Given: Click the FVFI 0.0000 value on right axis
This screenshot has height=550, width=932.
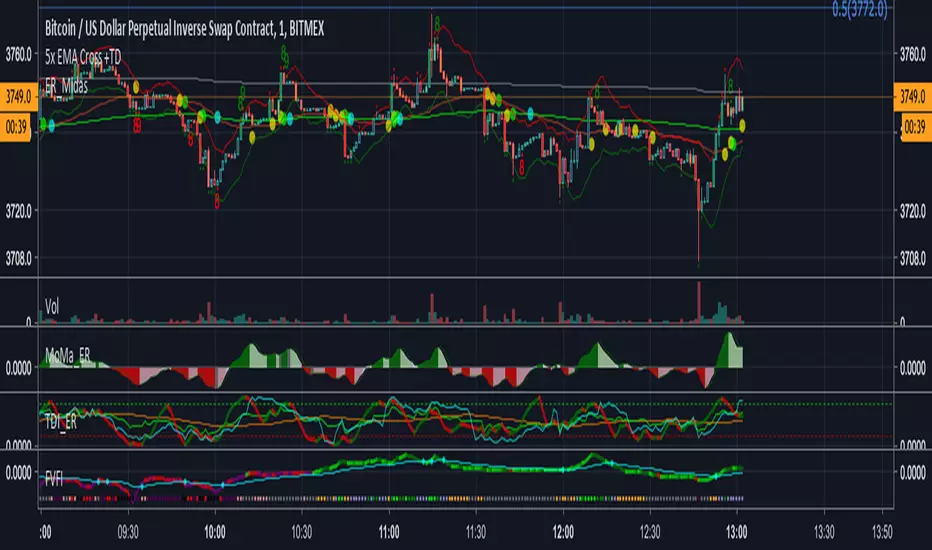Looking at the screenshot, I should point(912,473).
